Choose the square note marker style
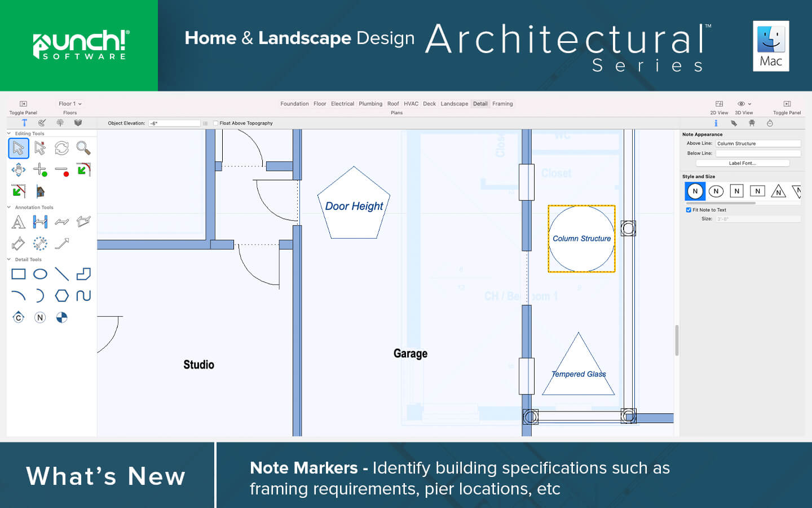The width and height of the screenshot is (812, 508). (x=737, y=191)
